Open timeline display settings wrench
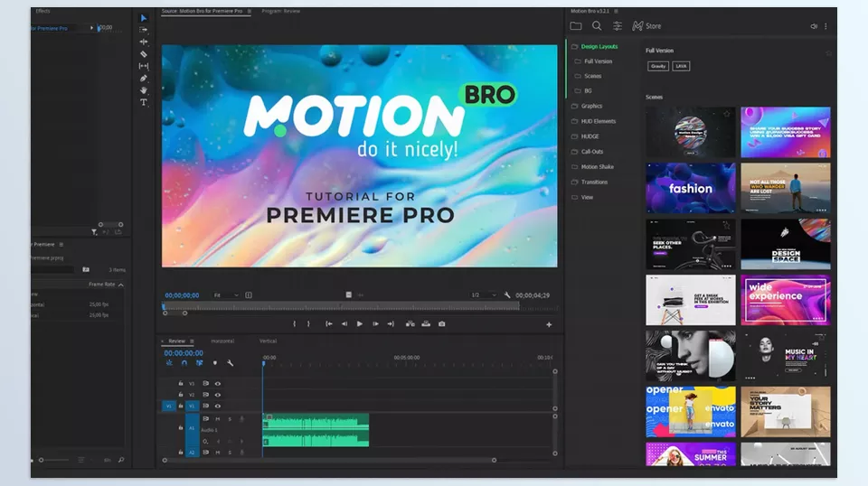Viewport: 868px width, 486px height. coord(230,363)
